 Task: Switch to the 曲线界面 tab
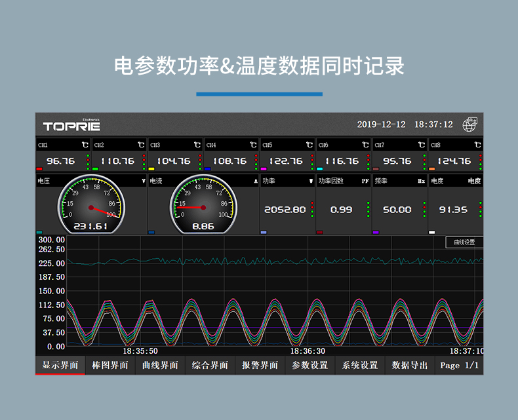(160, 366)
